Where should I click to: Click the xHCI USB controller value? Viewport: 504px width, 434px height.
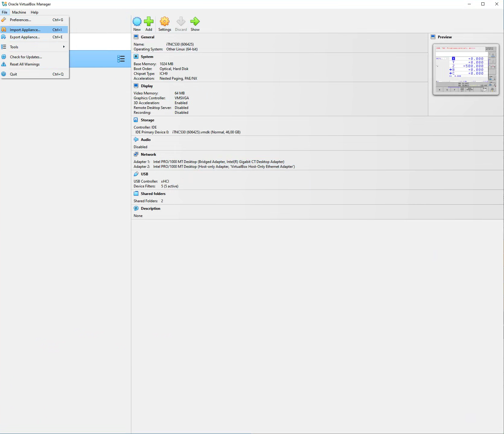(165, 181)
